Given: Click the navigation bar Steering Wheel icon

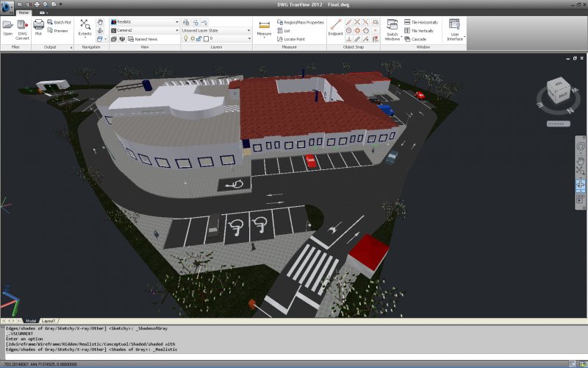Looking at the screenshot, I should click(x=580, y=146).
